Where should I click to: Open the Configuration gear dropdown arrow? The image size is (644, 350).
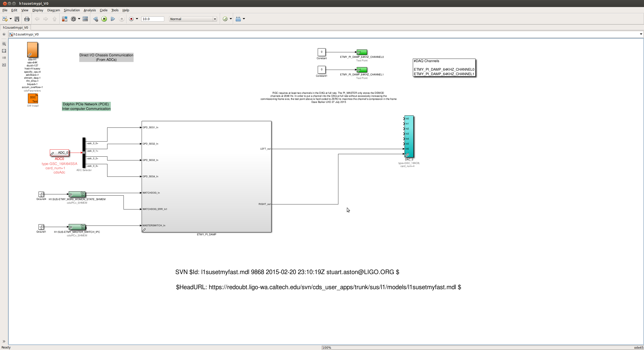[79, 19]
